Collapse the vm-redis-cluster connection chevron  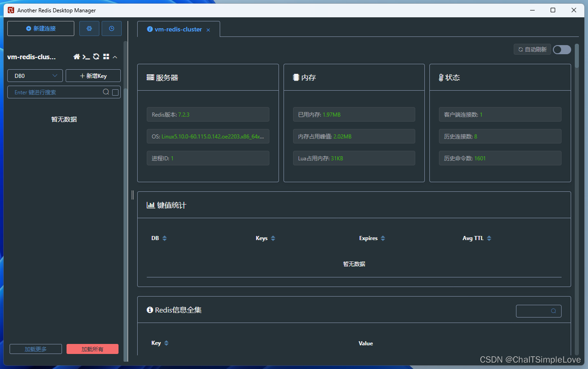[x=115, y=57]
